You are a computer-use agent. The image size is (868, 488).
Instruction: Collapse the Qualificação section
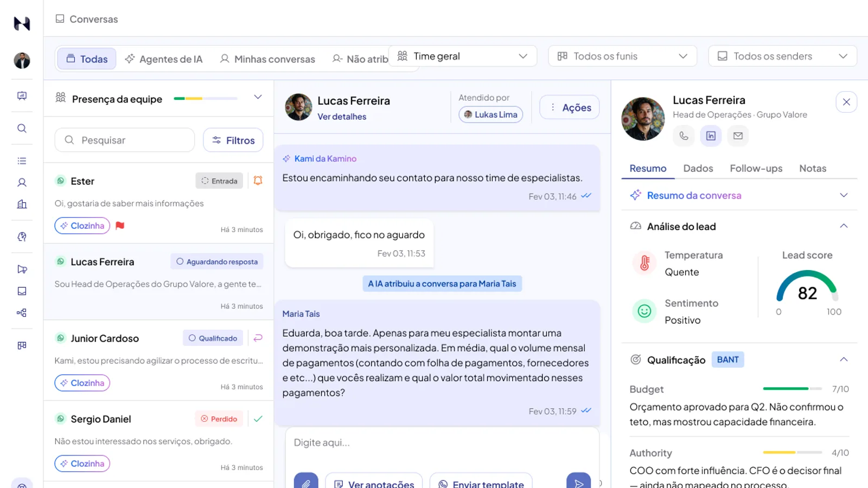844,359
